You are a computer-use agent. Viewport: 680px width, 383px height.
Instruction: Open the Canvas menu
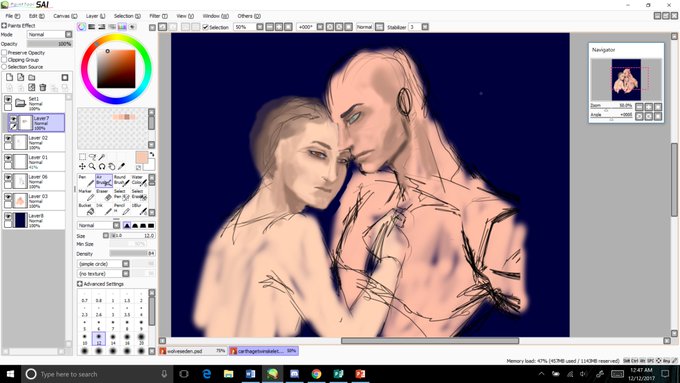tap(65, 16)
